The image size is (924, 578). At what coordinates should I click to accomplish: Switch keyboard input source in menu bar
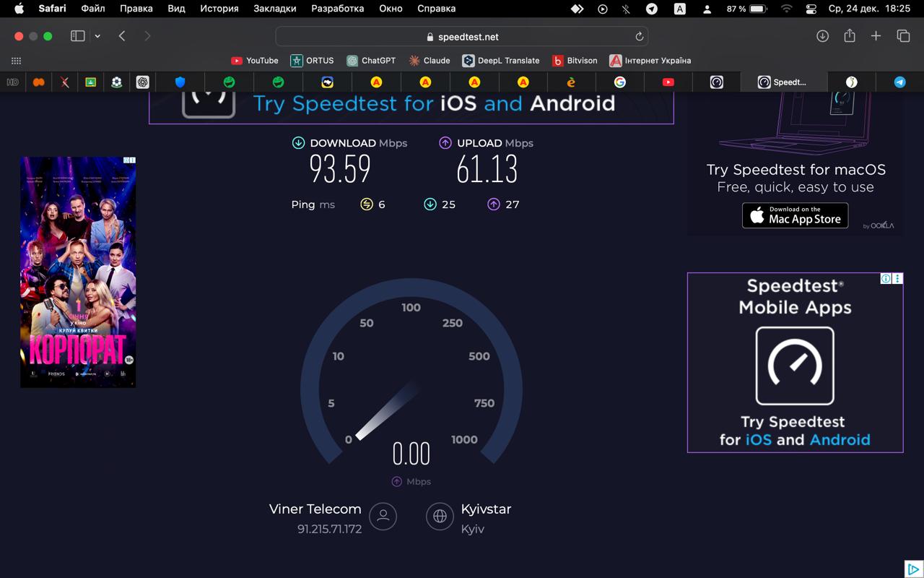coord(680,9)
